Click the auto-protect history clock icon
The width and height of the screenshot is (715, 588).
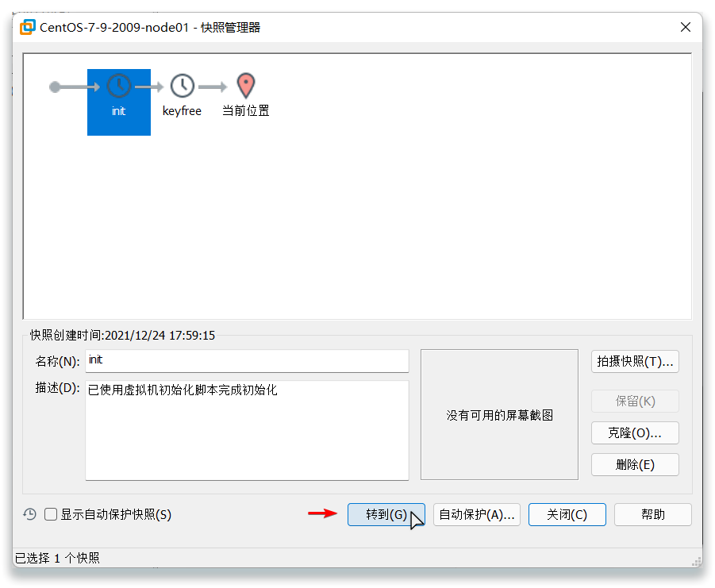29,514
